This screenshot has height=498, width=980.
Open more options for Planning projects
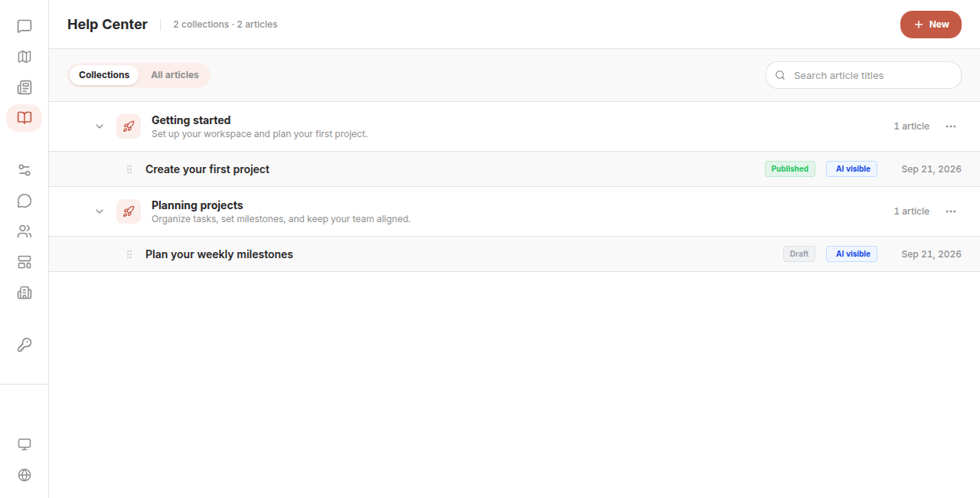tap(951, 211)
